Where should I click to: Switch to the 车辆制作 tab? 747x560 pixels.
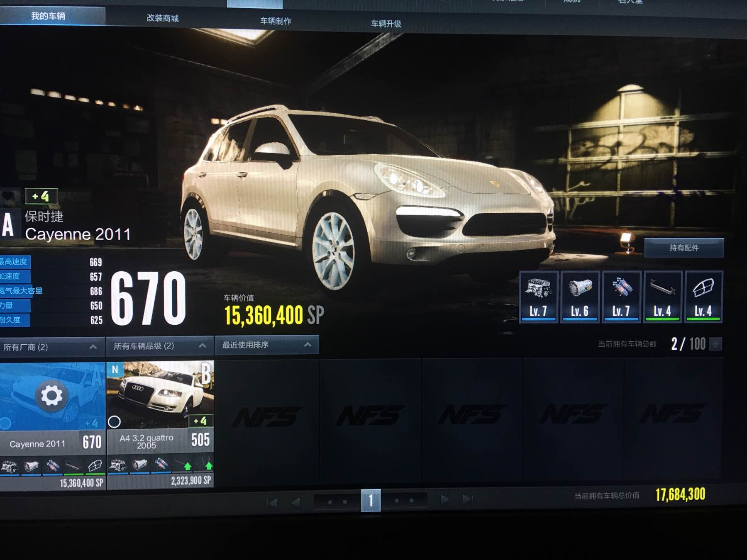click(x=276, y=21)
